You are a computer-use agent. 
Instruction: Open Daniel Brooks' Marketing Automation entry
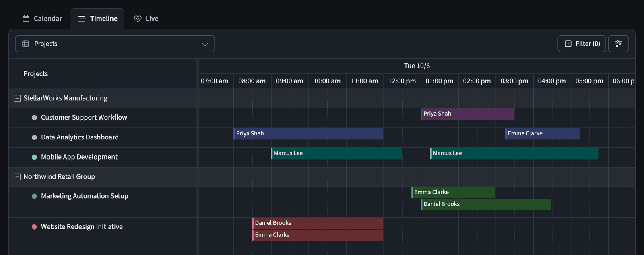pyautogui.click(x=486, y=205)
